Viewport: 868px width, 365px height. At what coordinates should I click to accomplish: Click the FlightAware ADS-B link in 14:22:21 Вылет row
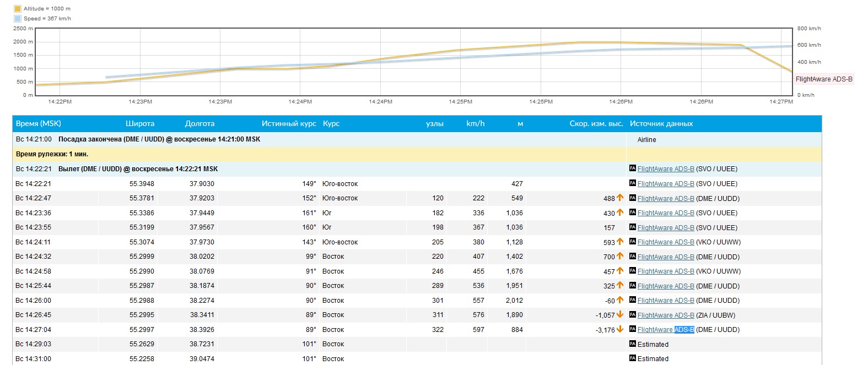(x=666, y=169)
